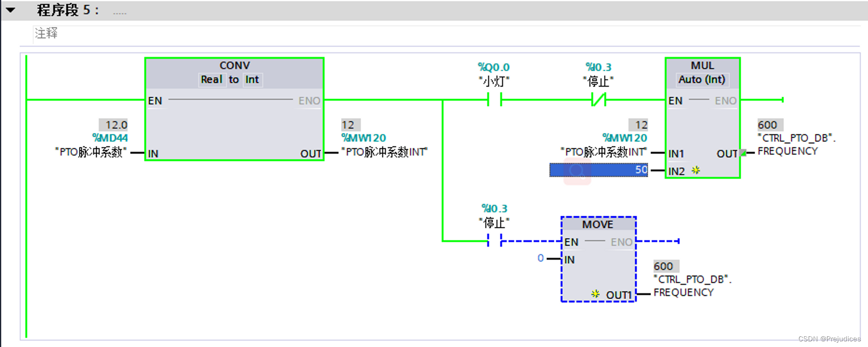This screenshot has height=347, width=868.
Task: Select the 程序段 5 title text
Action: click(68, 10)
